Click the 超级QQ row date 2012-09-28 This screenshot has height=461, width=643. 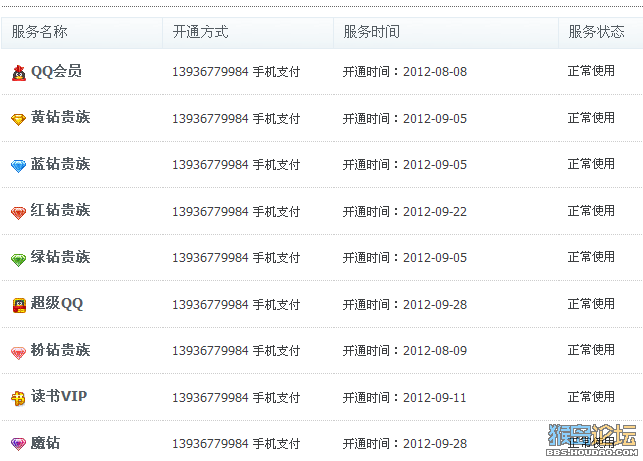coord(435,305)
